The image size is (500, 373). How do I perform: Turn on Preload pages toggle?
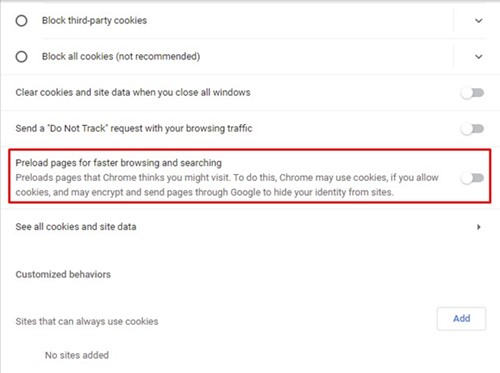coord(472,178)
